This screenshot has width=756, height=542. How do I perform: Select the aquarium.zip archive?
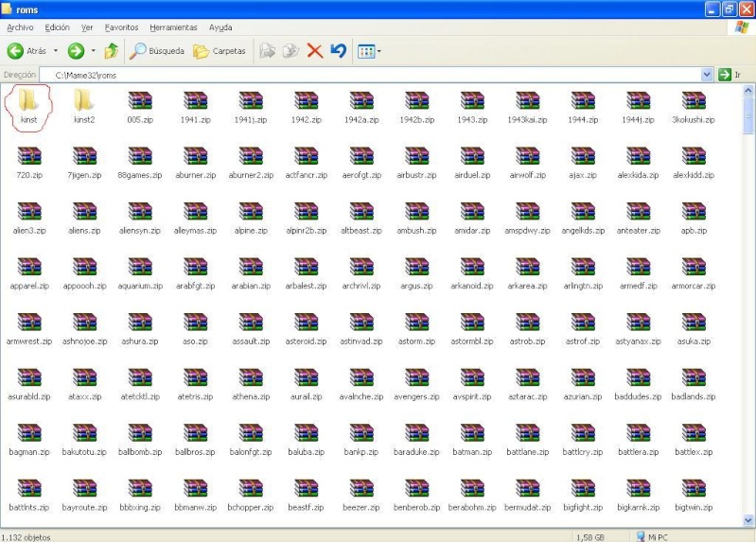[x=140, y=273]
